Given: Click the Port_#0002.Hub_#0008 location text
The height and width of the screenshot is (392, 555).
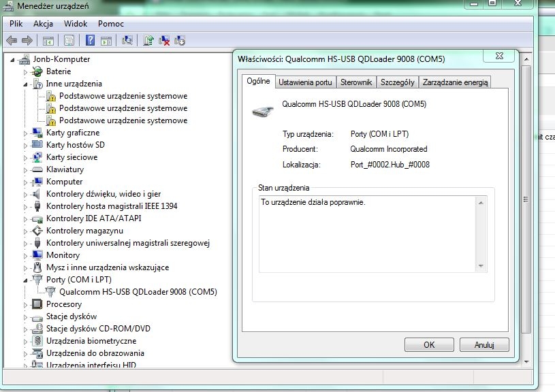Looking at the screenshot, I should tap(390, 165).
